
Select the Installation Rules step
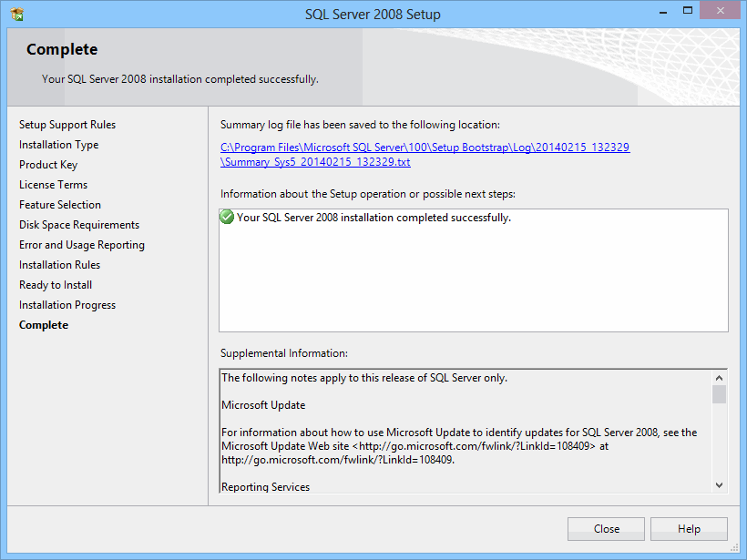coord(59,264)
